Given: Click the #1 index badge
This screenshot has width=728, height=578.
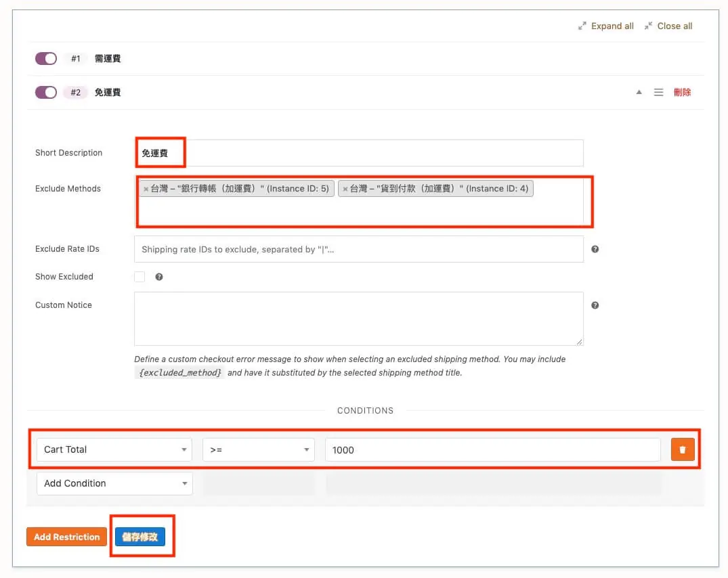Looking at the screenshot, I should click(x=76, y=58).
